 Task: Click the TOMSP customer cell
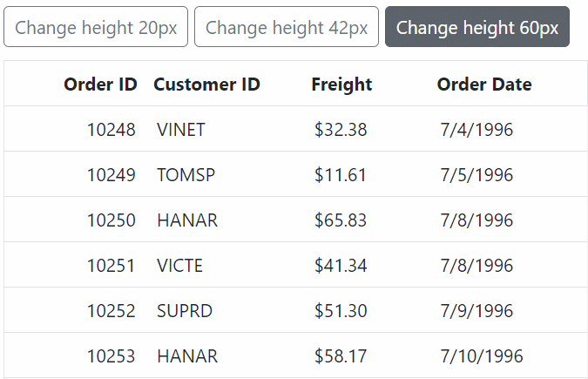pyautogui.click(x=186, y=175)
